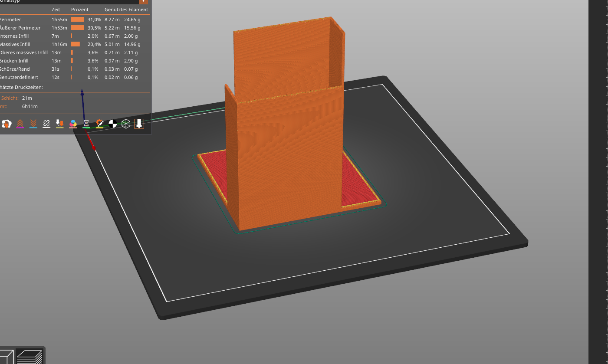Click the center of gravity checkered icon
The width and height of the screenshot is (608, 364).
coord(112,124)
